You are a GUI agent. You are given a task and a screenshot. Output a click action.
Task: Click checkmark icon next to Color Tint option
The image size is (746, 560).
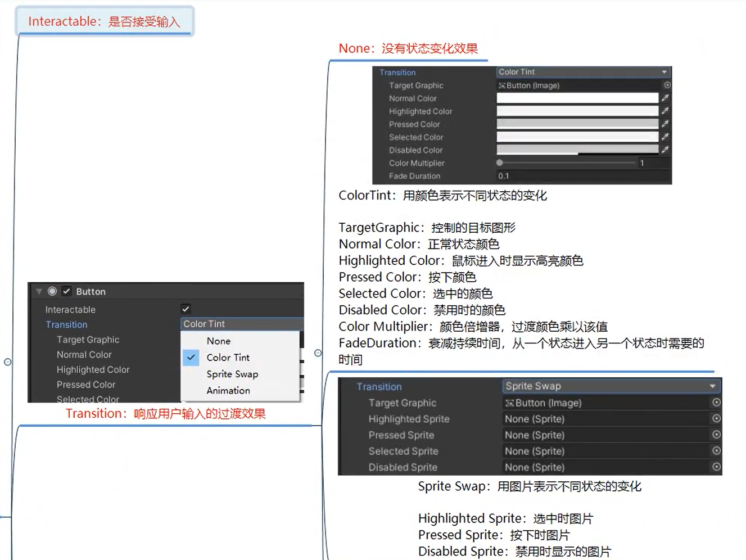tap(191, 357)
